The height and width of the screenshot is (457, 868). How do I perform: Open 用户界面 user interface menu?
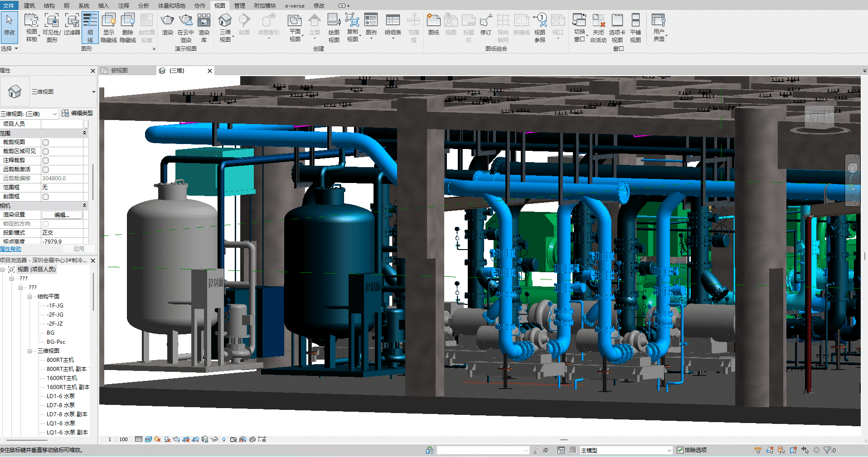(659, 27)
